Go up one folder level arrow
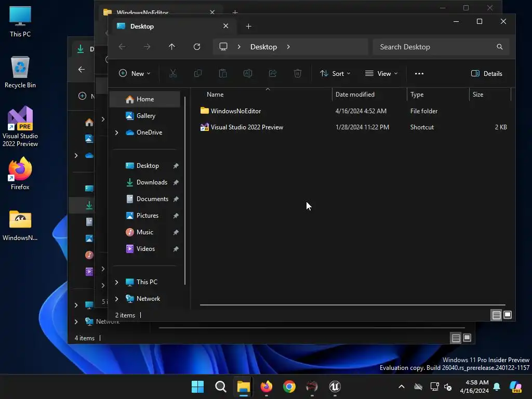The height and width of the screenshot is (399, 532). pos(171,46)
